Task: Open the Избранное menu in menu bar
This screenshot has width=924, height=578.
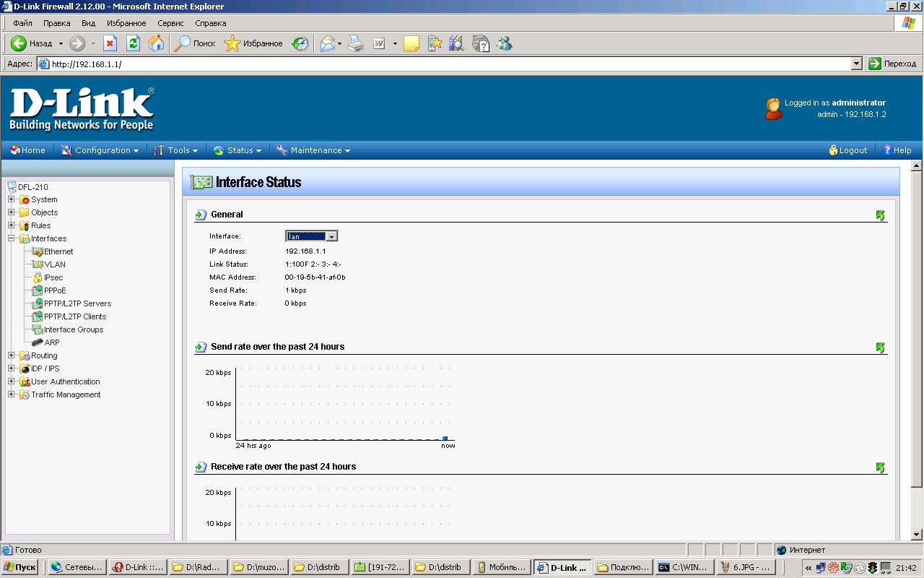Action: tap(126, 23)
